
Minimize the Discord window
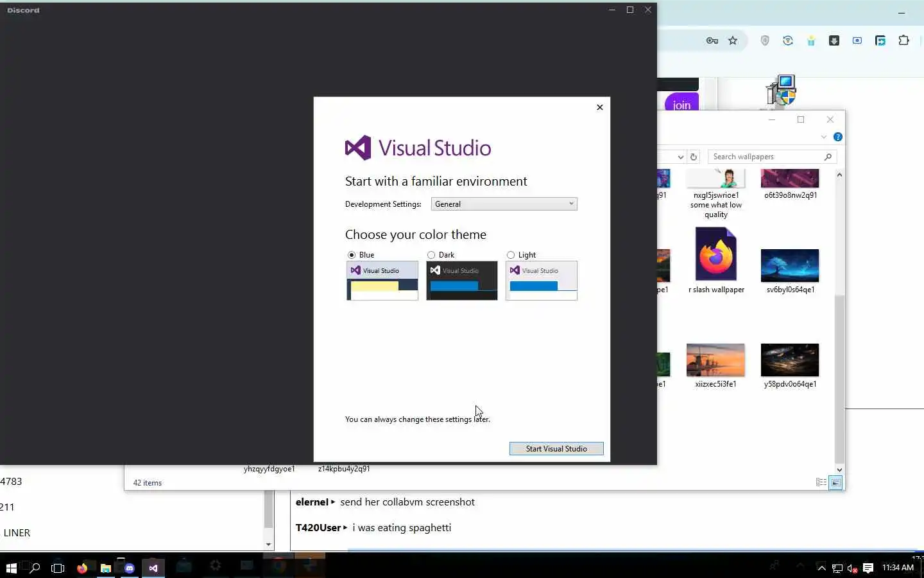pos(612,10)
